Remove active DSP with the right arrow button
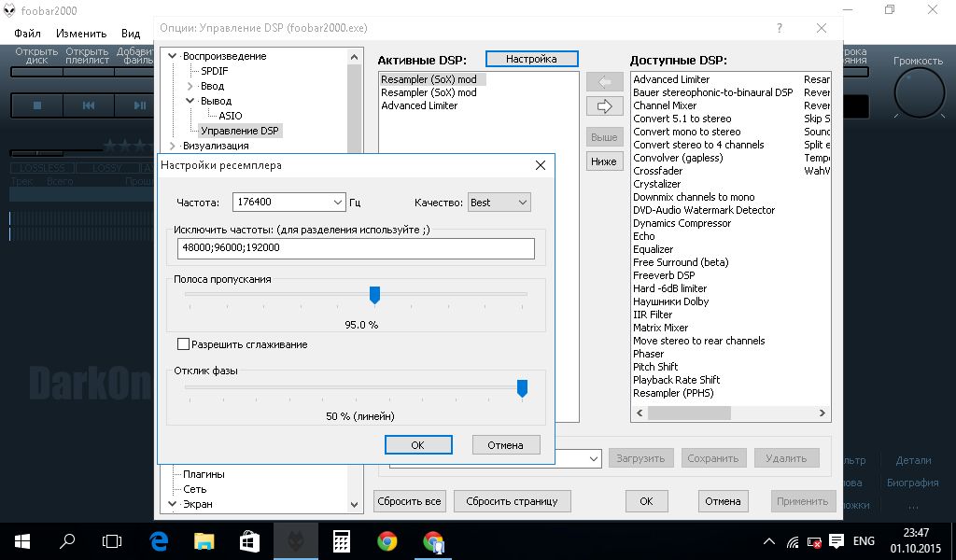This screenshot has height=560, width=956. point(604,106)
